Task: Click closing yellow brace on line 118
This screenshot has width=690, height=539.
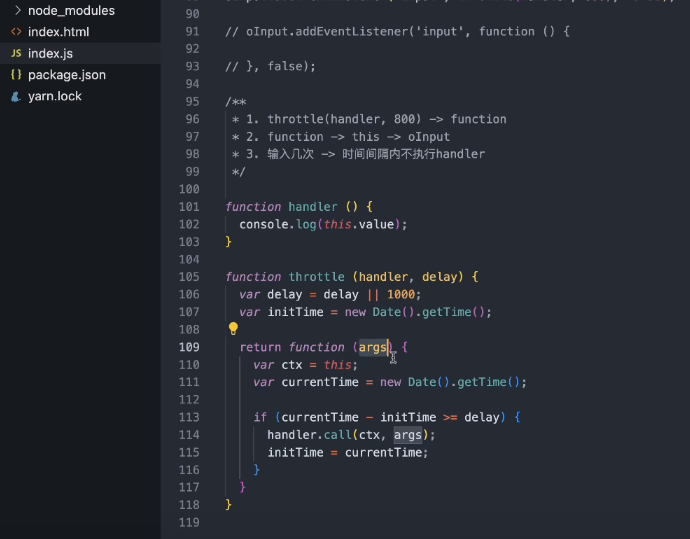Action: pyautogui.click(x=228, y=505)
